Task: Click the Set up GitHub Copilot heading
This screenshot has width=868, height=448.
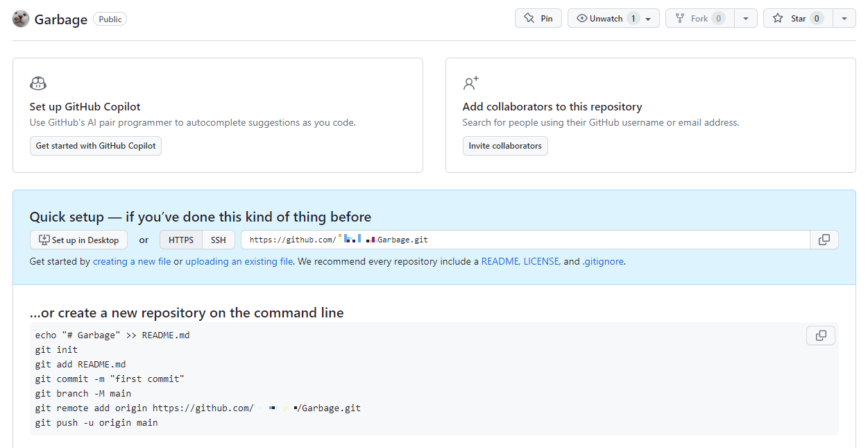Action: click(85, 107)
